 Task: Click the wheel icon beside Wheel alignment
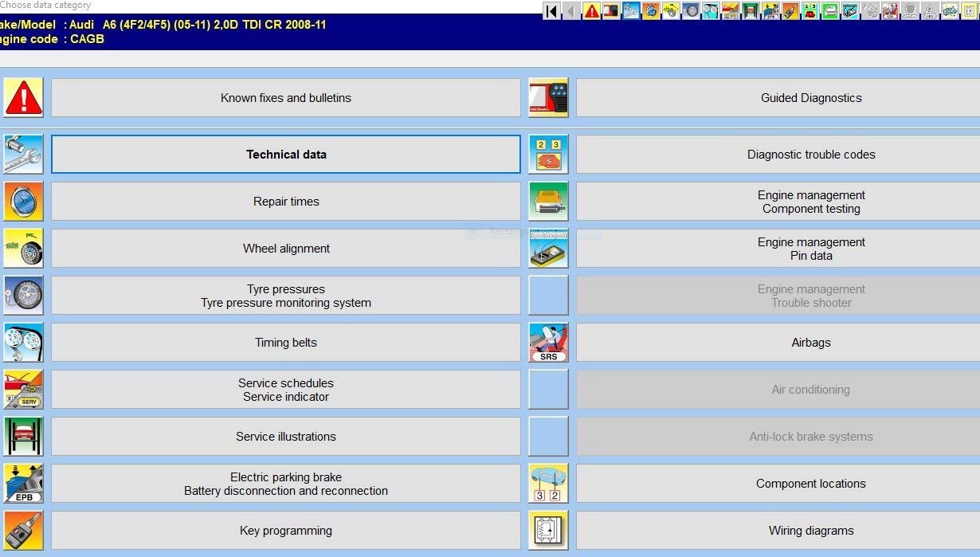[23, 248]
